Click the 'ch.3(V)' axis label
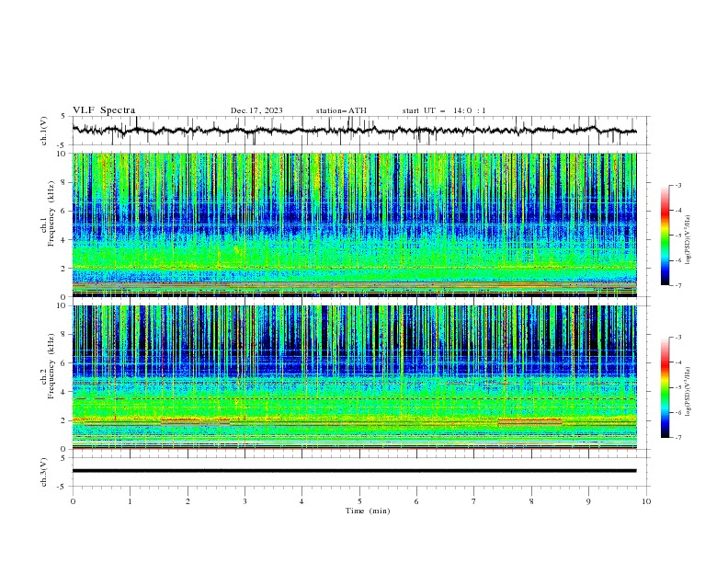 (44, 472)
